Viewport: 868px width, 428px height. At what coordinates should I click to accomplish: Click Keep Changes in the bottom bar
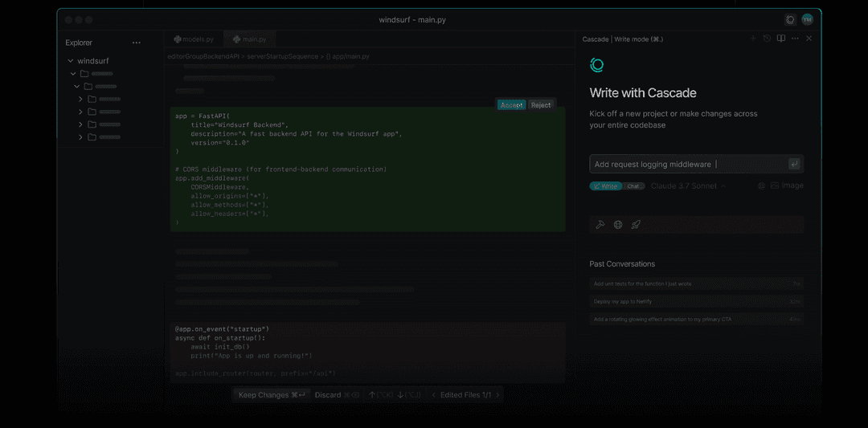(272, 395)
